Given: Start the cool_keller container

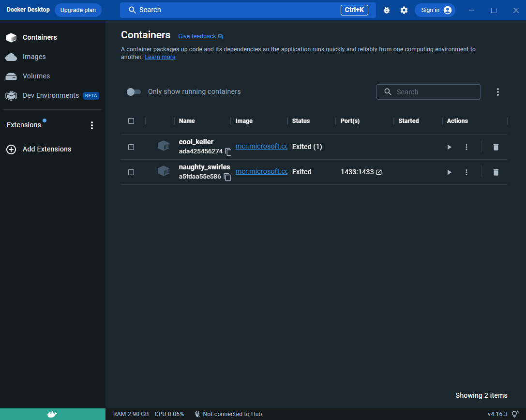Looking at the screenshot, I should pos(449,147).
